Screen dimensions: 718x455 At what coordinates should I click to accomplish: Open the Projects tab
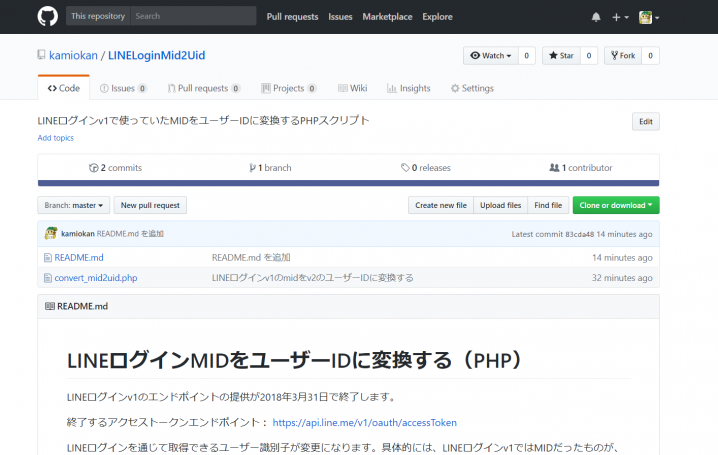tap(288, 88)
